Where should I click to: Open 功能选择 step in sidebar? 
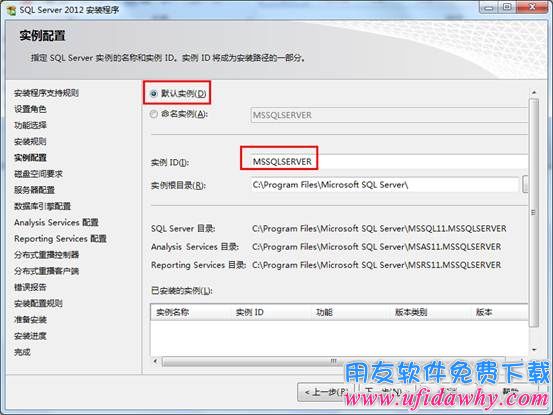point(30,126)
